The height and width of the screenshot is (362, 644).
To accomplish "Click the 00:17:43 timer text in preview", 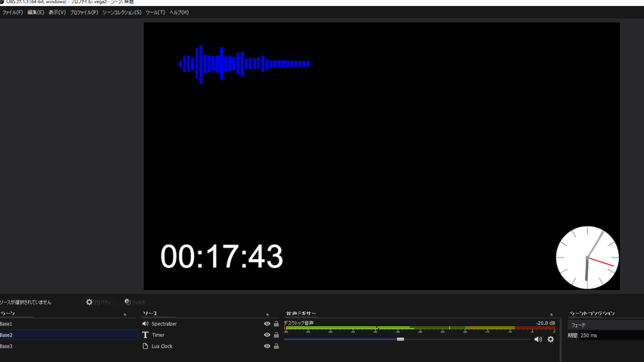I will 222,256.
